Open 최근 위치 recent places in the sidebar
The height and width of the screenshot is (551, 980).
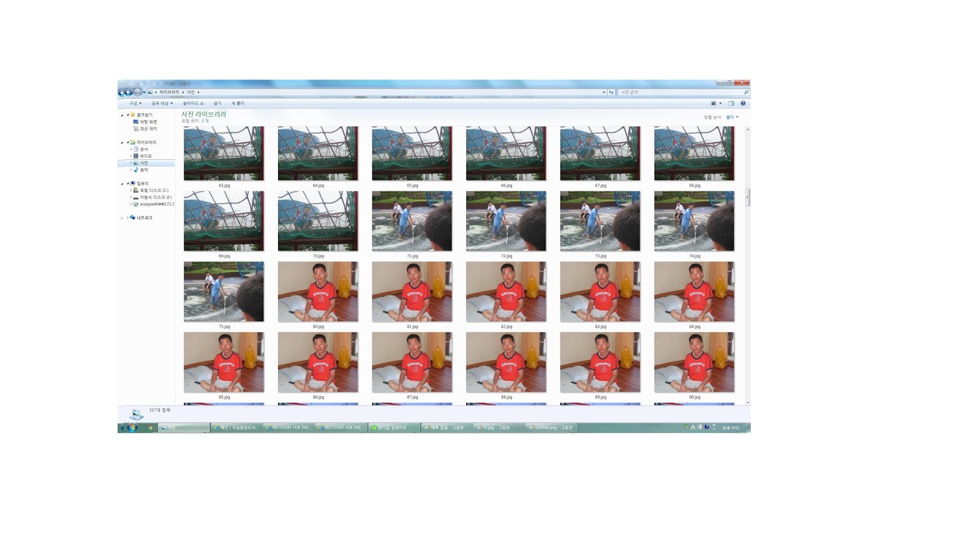pyautogui.click(x=148, y=129)
